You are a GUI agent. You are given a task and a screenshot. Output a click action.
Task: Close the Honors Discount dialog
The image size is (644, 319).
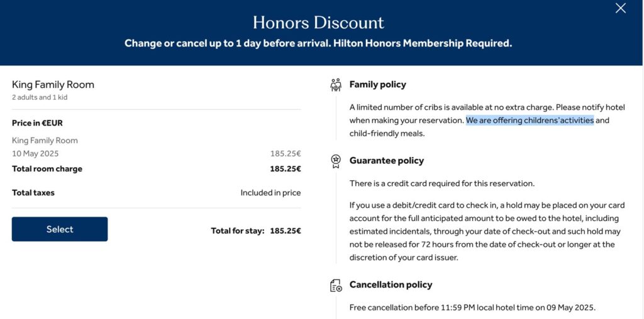pos(620,8)
